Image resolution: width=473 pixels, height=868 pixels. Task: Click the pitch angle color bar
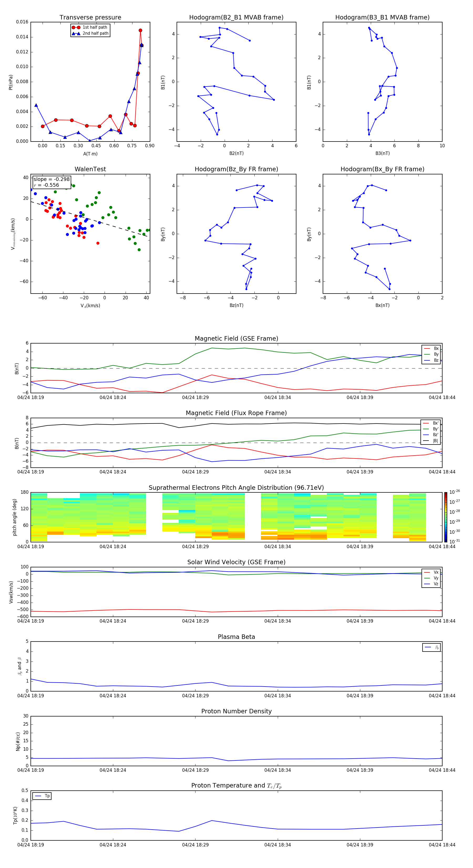[446, 517]
